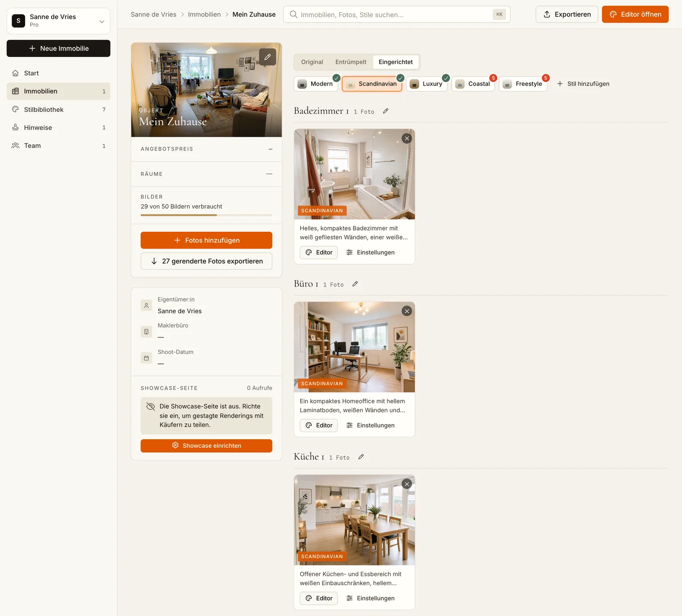Click 27 gerenderte Fotos exportieren button
Screen dimensions: 682x616
[206, 261]
